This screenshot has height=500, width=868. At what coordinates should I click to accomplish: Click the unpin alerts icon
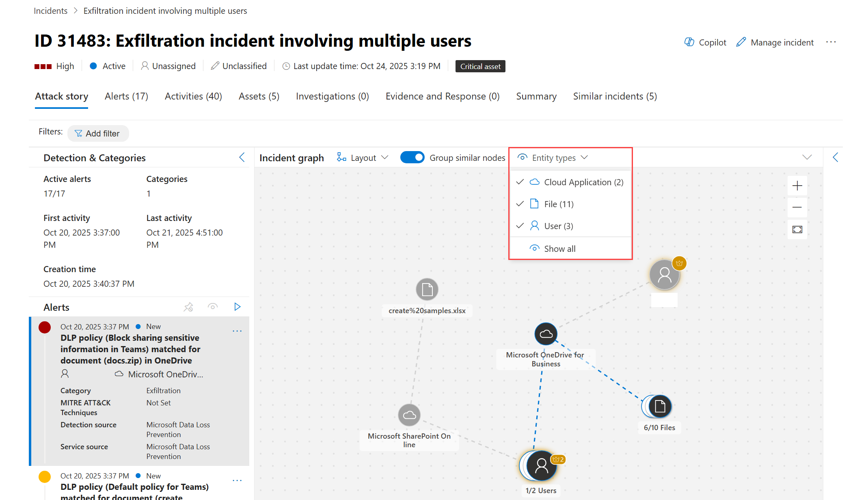[188, 307]
